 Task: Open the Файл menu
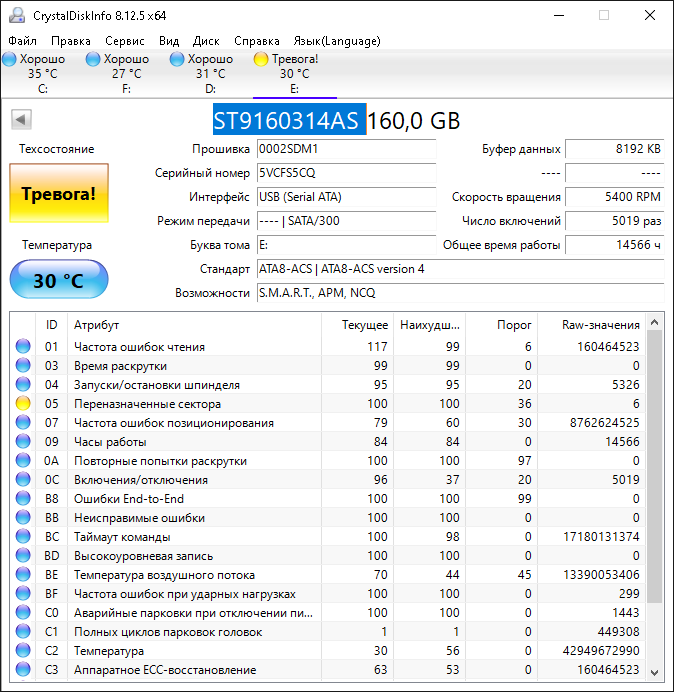[22, 41]
